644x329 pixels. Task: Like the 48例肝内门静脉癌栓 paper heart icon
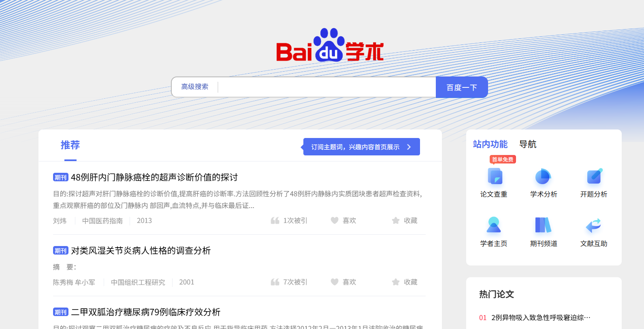[x=335, y=221]
